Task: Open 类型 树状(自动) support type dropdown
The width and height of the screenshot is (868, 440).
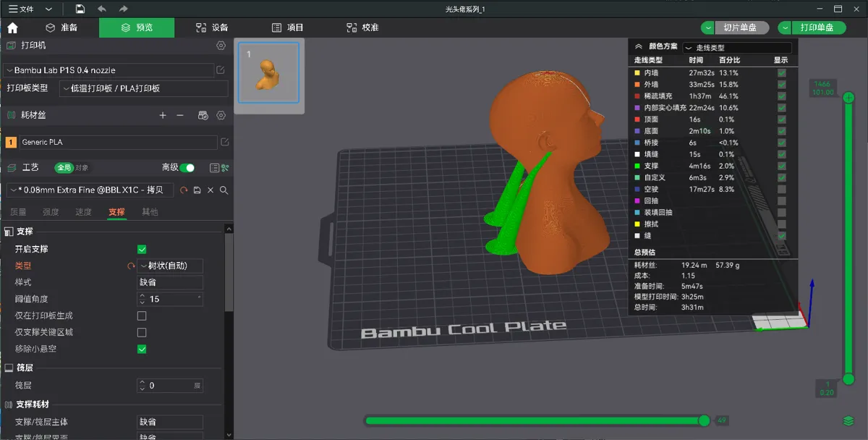Action: pos(171,266)
